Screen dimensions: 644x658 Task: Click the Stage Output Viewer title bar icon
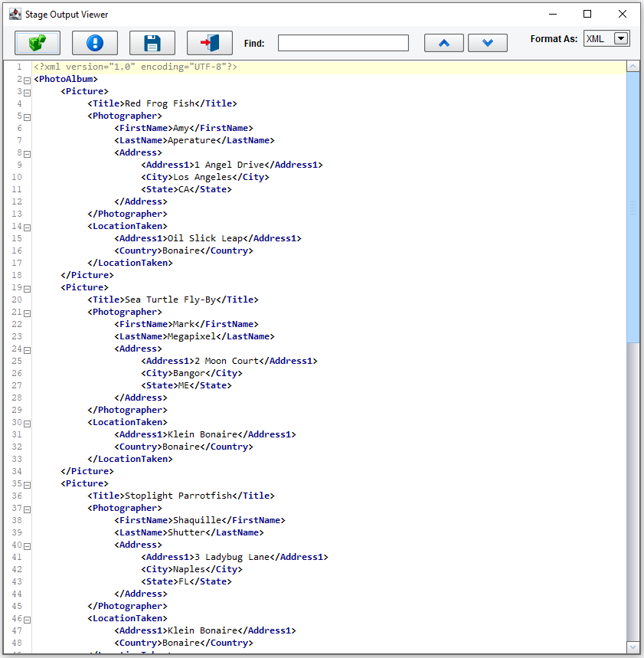click(x=15, y=15)
